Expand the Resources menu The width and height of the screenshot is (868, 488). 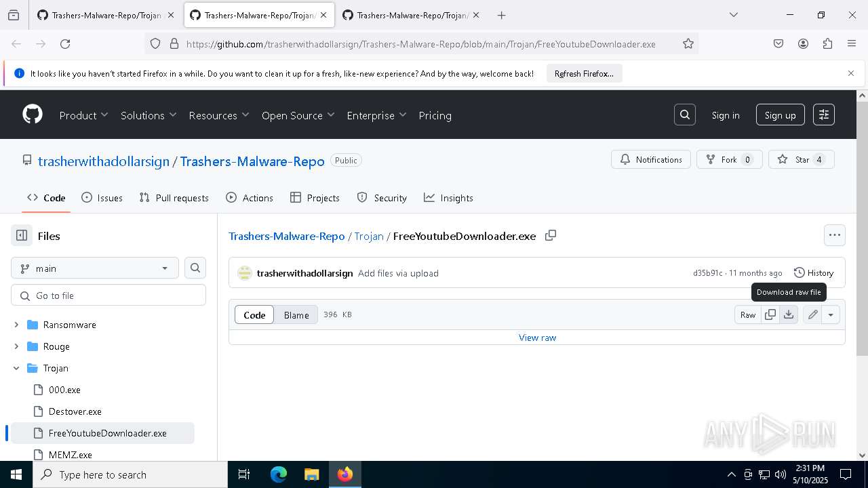pos(219,115)
